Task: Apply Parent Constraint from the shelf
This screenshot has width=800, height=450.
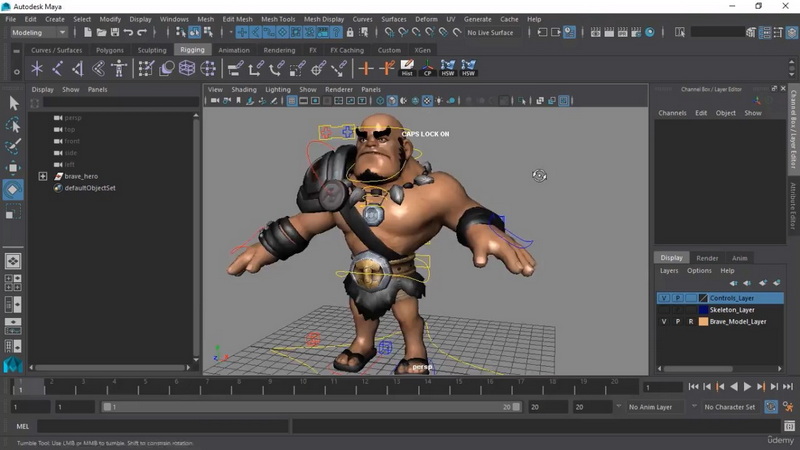Action: tap(235, 68)
